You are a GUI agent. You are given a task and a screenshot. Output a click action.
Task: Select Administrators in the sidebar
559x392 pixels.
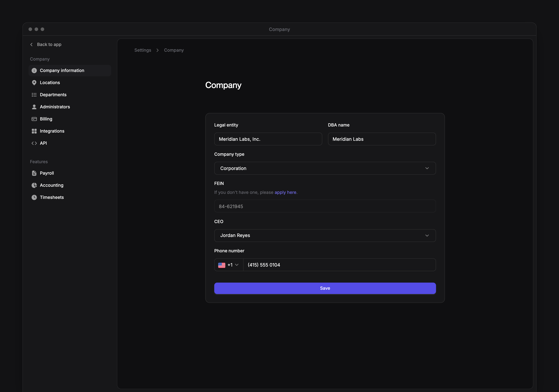point(70,107)
